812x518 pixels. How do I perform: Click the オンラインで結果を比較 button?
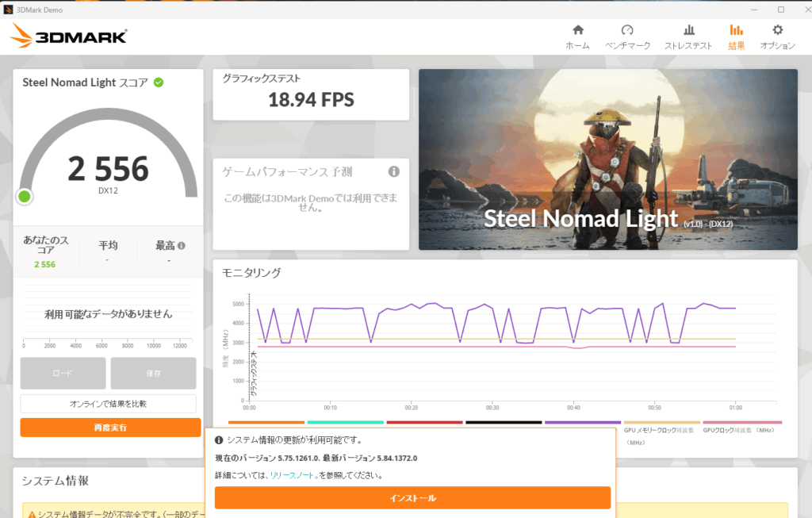pyautogui.click(x=108, y=404)
